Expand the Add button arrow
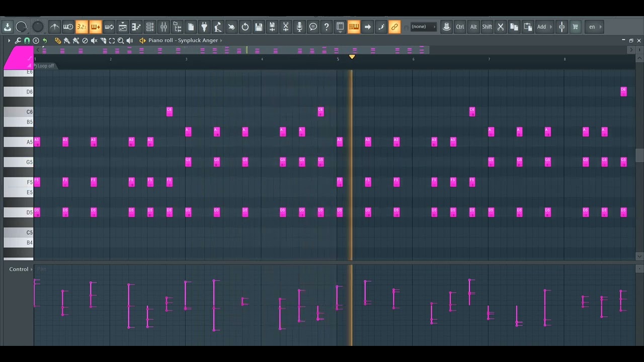The width and height of the screenshot is (644, 362). tap(551, 27)
